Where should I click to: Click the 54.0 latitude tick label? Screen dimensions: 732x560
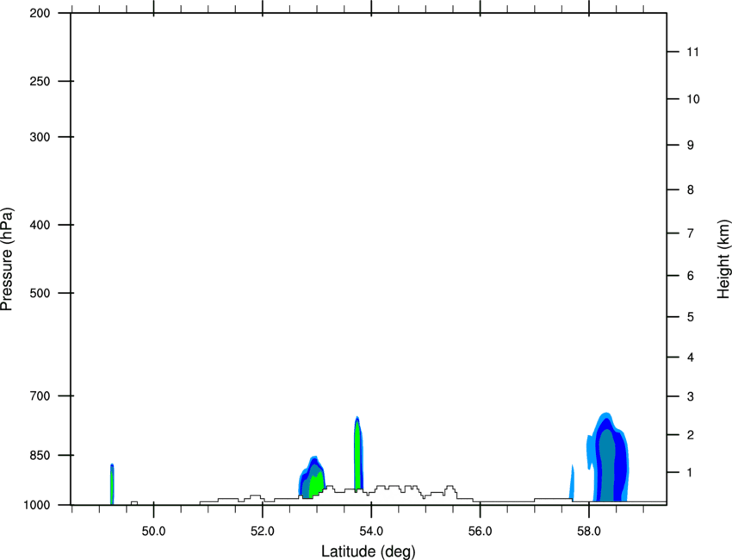click(x=371, y=532)
